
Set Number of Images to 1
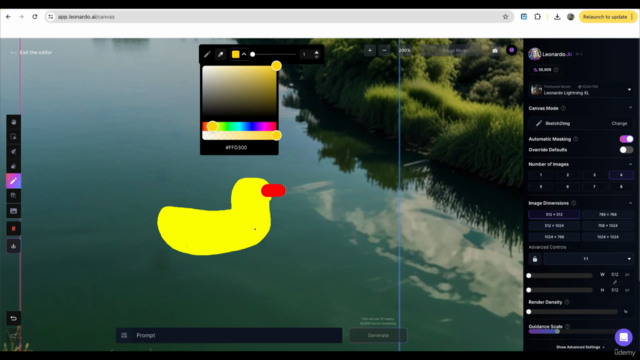point(541,175)
